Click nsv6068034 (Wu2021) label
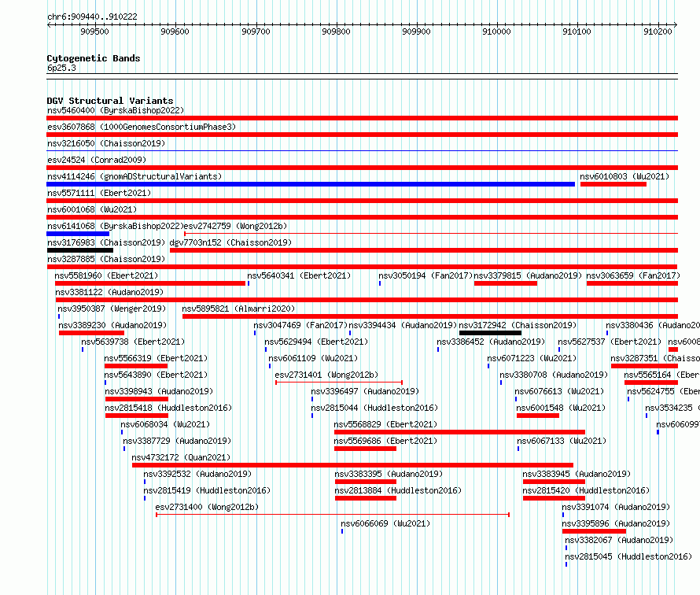 pos(165,424)
